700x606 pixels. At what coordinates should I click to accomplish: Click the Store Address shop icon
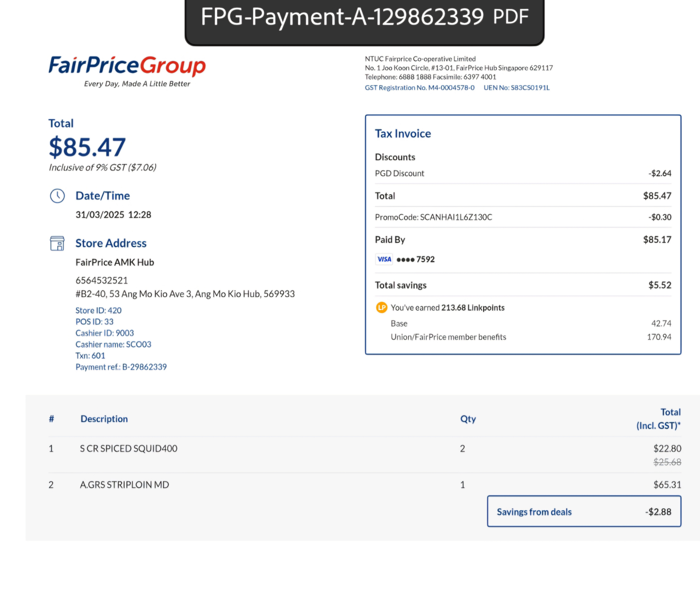click(57, 243)
